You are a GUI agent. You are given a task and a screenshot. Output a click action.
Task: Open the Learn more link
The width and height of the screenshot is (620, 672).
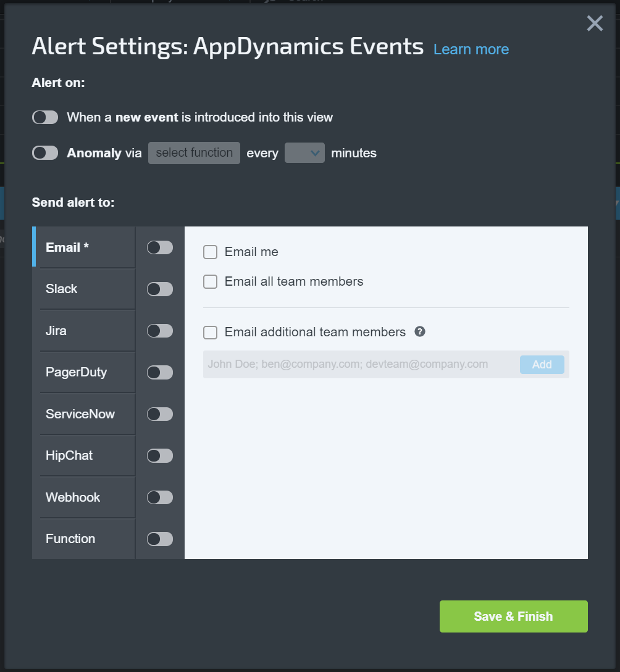(471, 49)
